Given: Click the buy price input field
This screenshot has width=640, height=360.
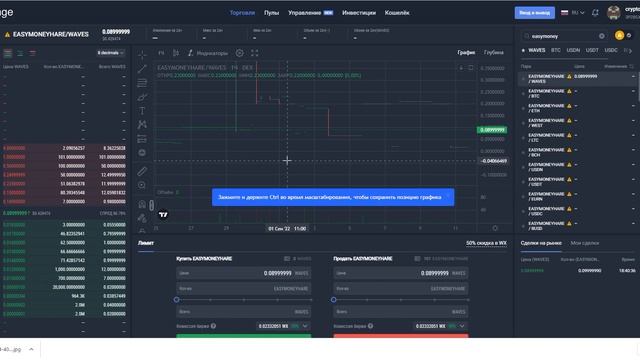Looking at the screenshot, I should click(244, 273).
